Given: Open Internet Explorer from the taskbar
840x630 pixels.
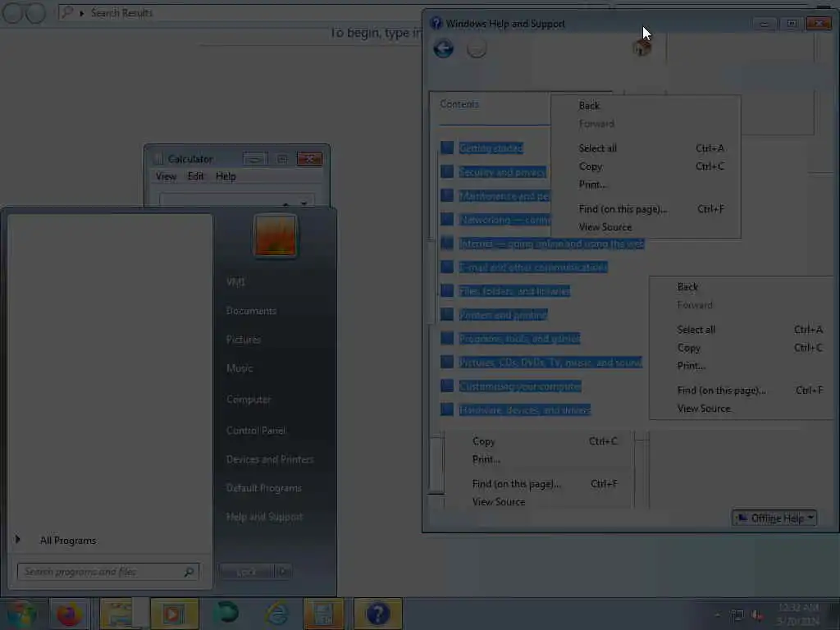Looking at the screenshot, I should [x=277, y=614].
